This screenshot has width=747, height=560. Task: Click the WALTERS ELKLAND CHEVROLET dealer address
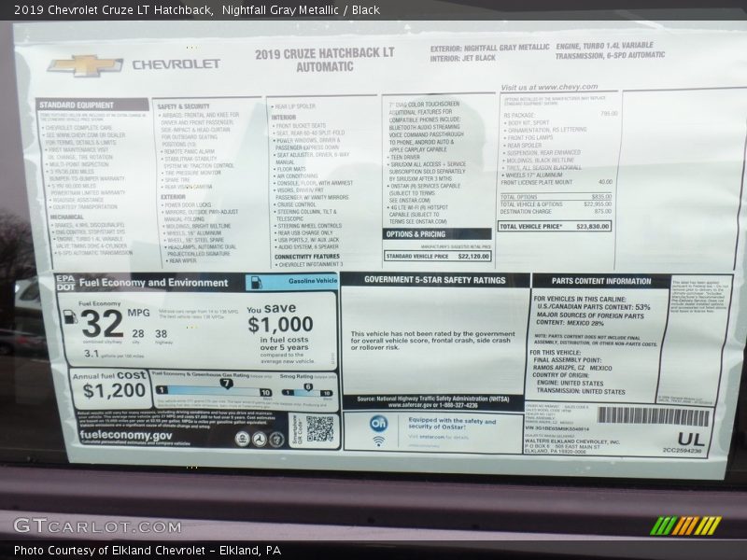click(x=571, y=446)
